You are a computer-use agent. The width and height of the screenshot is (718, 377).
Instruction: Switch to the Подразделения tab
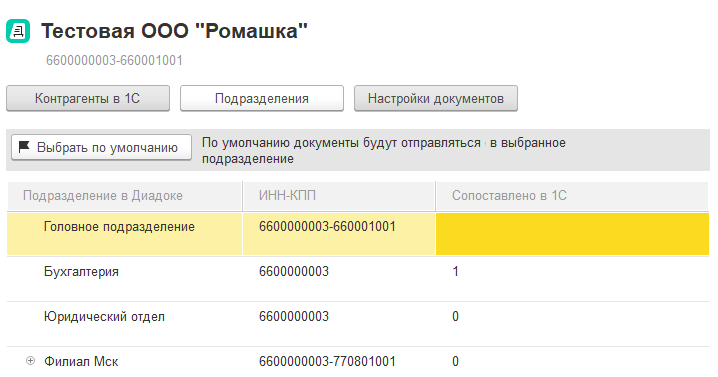click(x=262, y=98)
